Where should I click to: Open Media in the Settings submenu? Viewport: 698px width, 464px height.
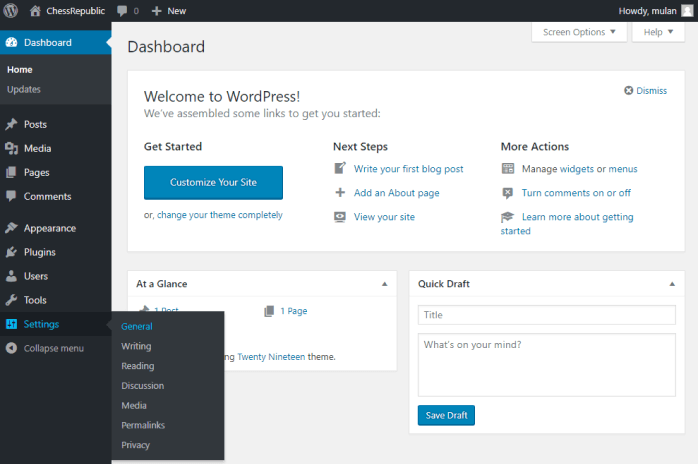click(x=134, y=405)
